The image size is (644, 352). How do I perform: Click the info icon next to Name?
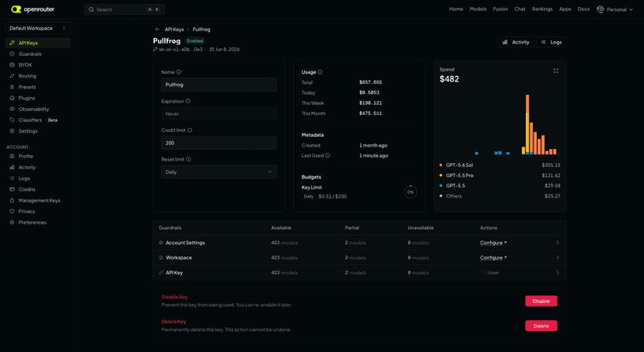click(179, 71)
